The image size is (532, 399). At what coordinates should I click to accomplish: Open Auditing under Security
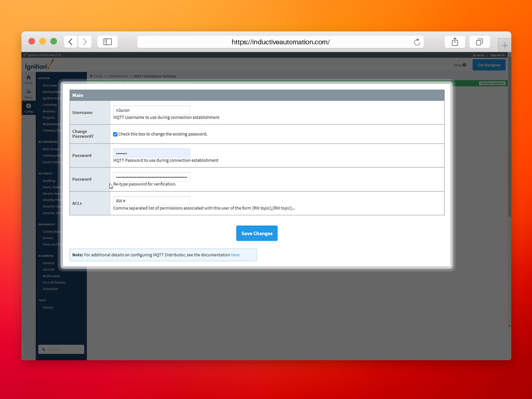tap(49, 181)
